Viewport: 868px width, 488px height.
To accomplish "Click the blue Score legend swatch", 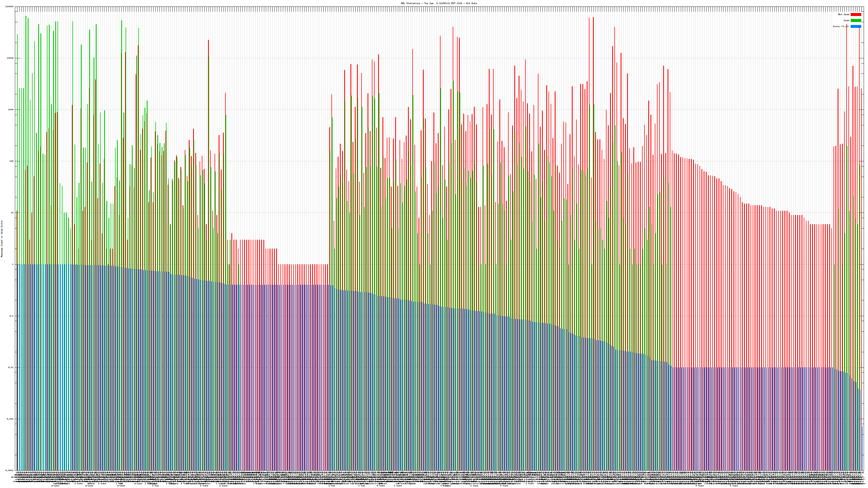I will click(x=856, y=26).
